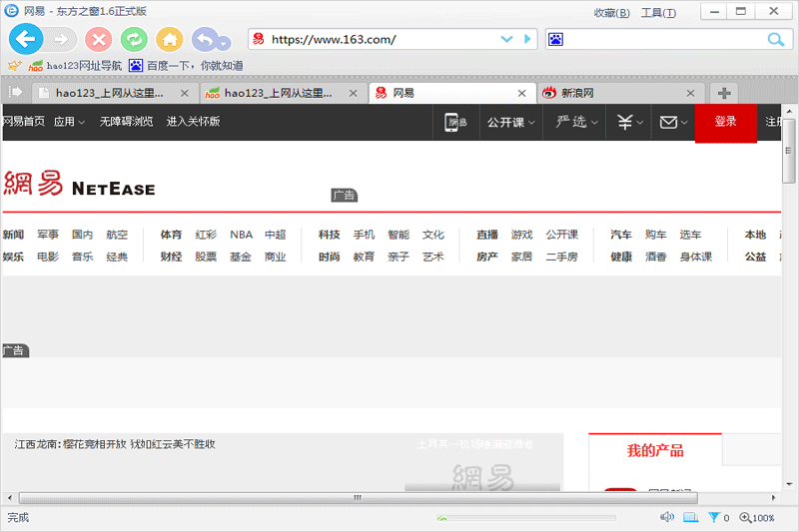Image resolution: width=799 pixels, height=532 pixels.
Task: Open the NBA category link
Action: 241,235
